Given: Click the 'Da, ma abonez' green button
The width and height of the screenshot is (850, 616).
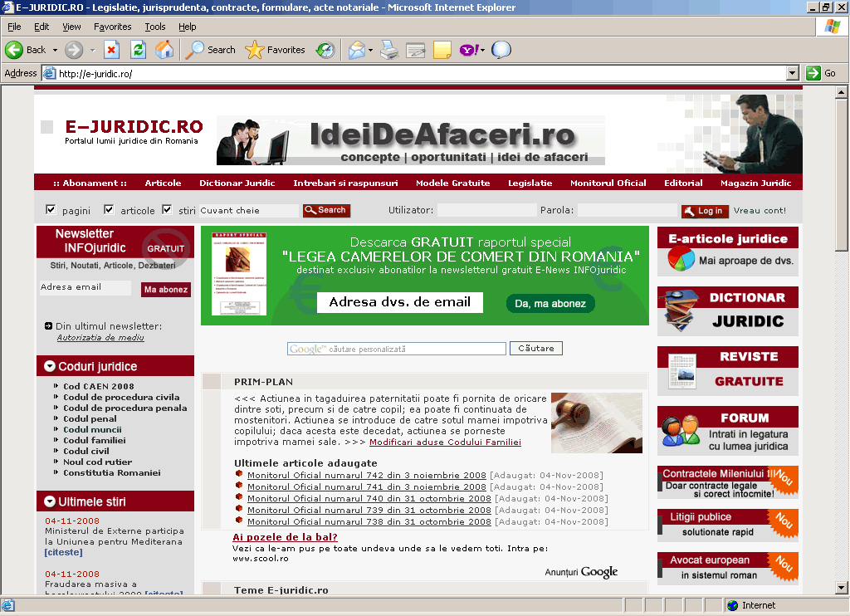Looking at the screenshot, I should tap(551, 304).
